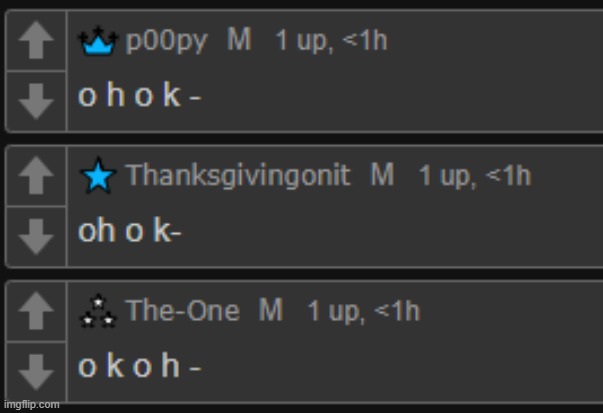Click "1 up, <1h" on Thanksgivingonit's comment
Screen dimensions: 603x413
(475, 176)
